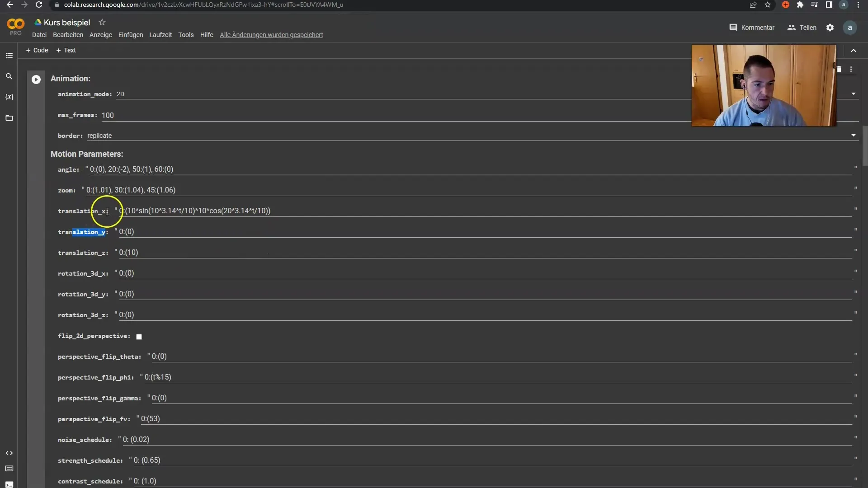Open Chrome side panel icon
The width and height of the screenshot is (868, 488).
point(829,5)
